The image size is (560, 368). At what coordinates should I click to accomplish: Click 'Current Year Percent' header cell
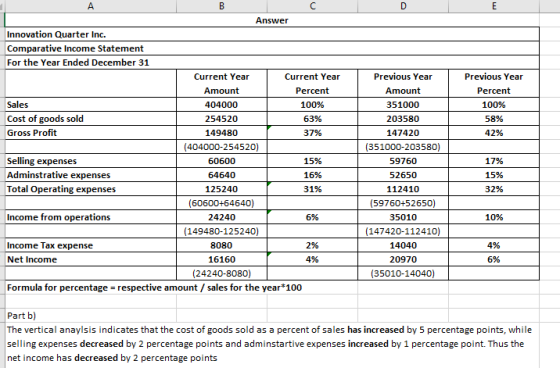click(x=312, y=83)
